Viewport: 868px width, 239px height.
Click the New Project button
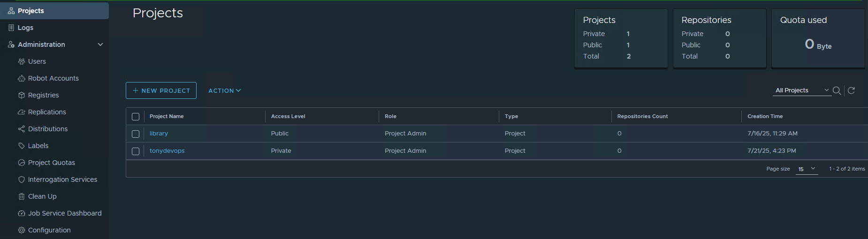pyautogui.click(x=161, y=90)
